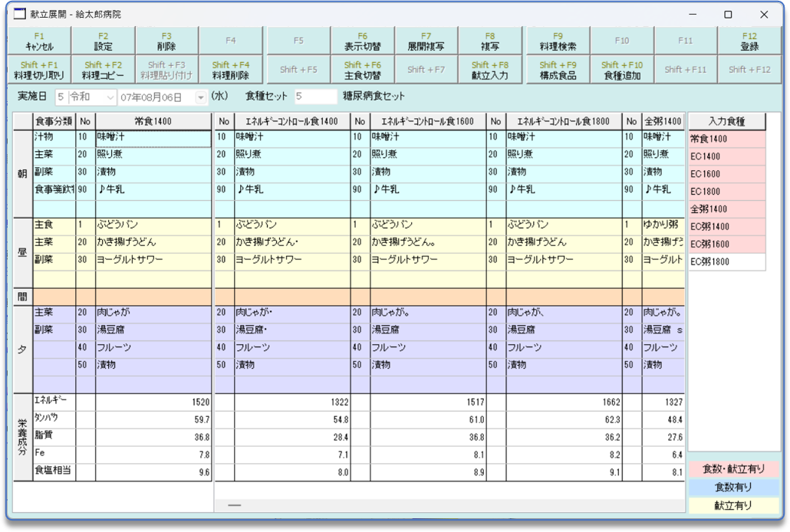The image size is (790, 532).
Task: Open 献立入力 menu input (Shift+F8)
Action: point(492,68)
